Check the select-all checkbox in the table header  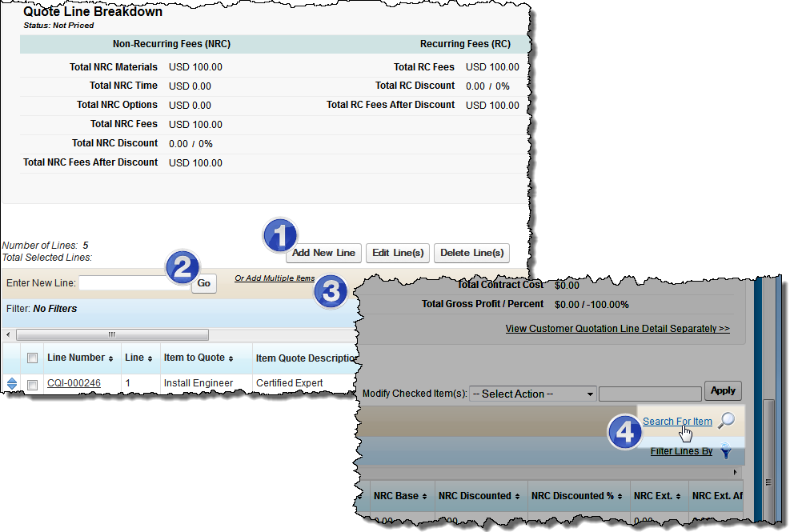click(x=32, y=358)
